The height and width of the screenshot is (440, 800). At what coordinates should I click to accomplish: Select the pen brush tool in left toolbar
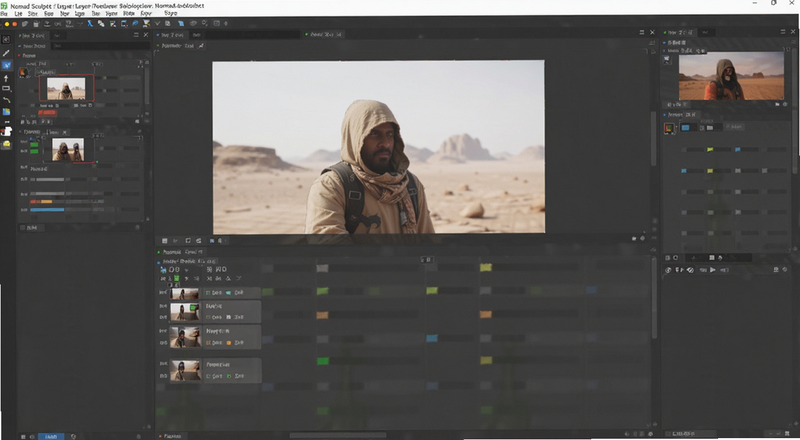tap(6, 53)
